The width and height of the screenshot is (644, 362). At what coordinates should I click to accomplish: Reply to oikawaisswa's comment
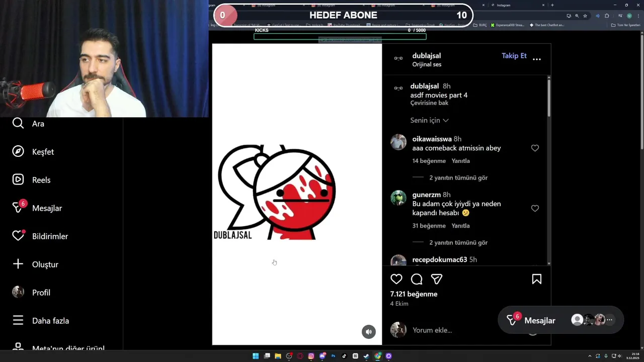point(460,161)
